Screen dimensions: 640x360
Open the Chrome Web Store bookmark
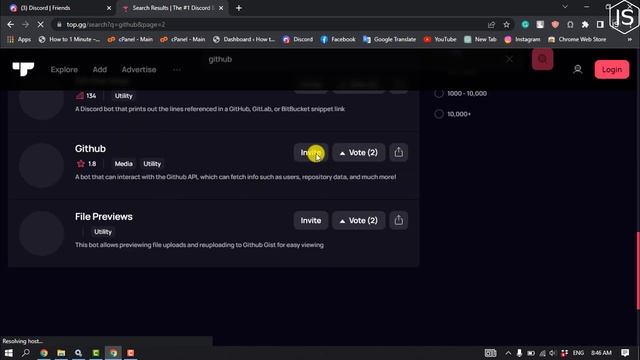[577, 39]
